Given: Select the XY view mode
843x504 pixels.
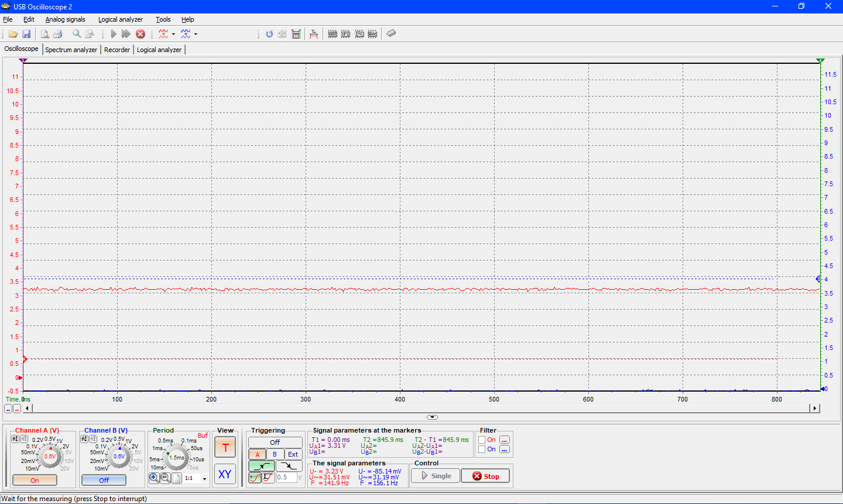Looking at the screenshot, I should [225, 474].
